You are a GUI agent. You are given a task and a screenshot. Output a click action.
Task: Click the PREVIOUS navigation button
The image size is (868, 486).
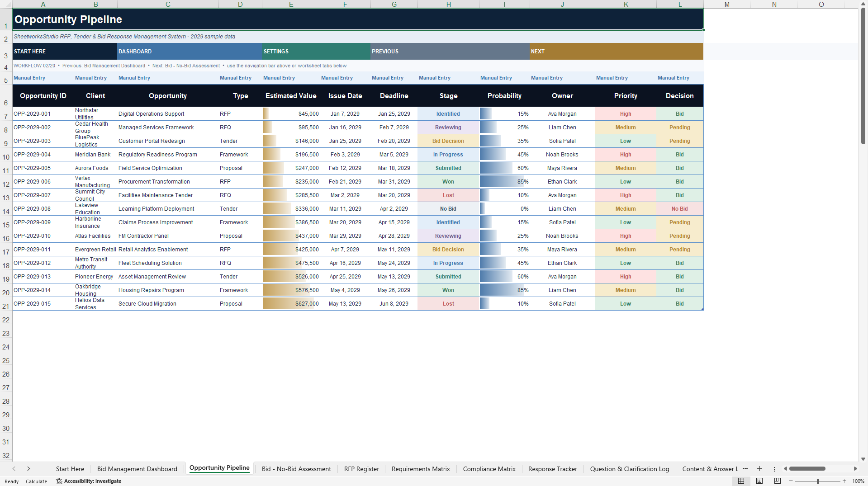click(x=450, y=52)
